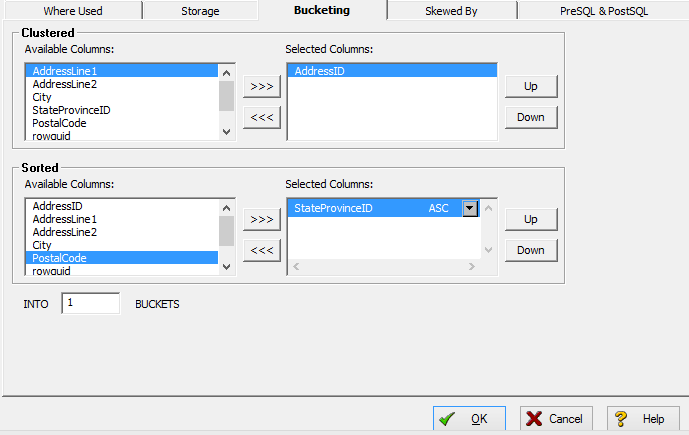The image size is (689, 435).
Task: Move Clustered column Up
Action: pyautogui.click(x=531, y=87)
